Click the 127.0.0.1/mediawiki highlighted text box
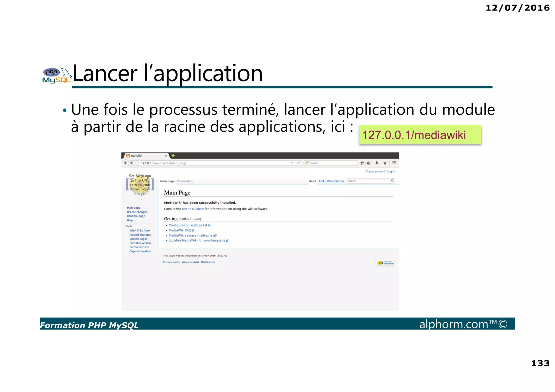 (420, 135)
